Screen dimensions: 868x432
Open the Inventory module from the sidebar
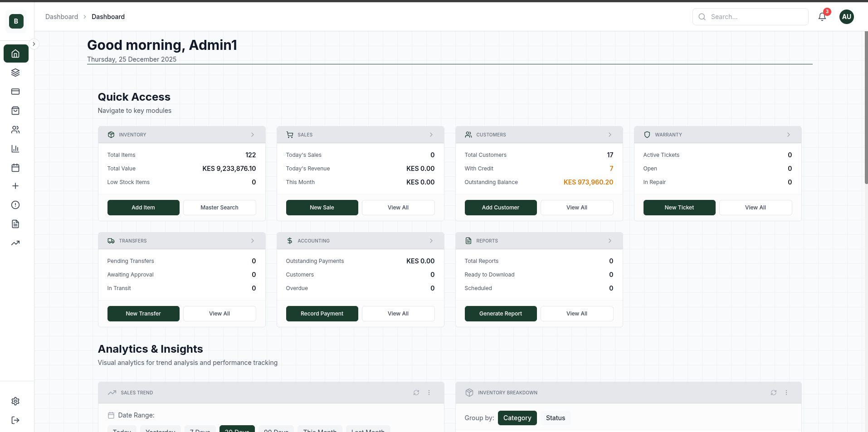pyautogui.click(x=15, y=73)
